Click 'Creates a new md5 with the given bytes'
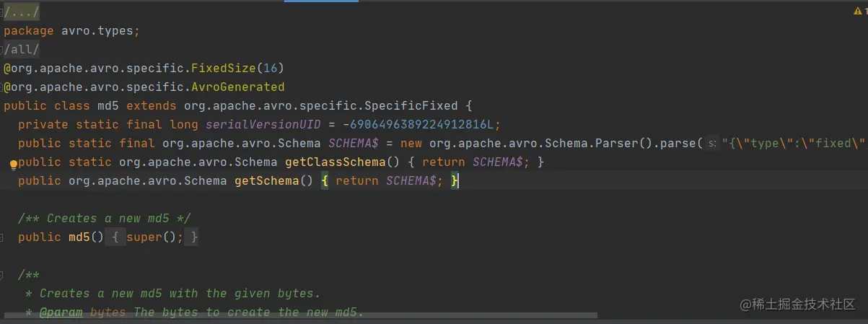The height and width of the screenshot is (324, 868). (x=180, y=294)
